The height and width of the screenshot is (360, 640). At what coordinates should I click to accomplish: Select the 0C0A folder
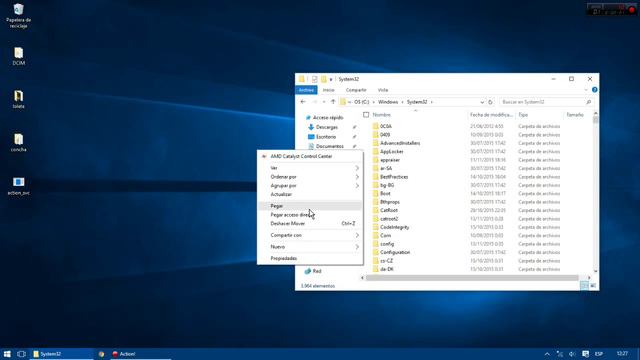tap(386, 127)
